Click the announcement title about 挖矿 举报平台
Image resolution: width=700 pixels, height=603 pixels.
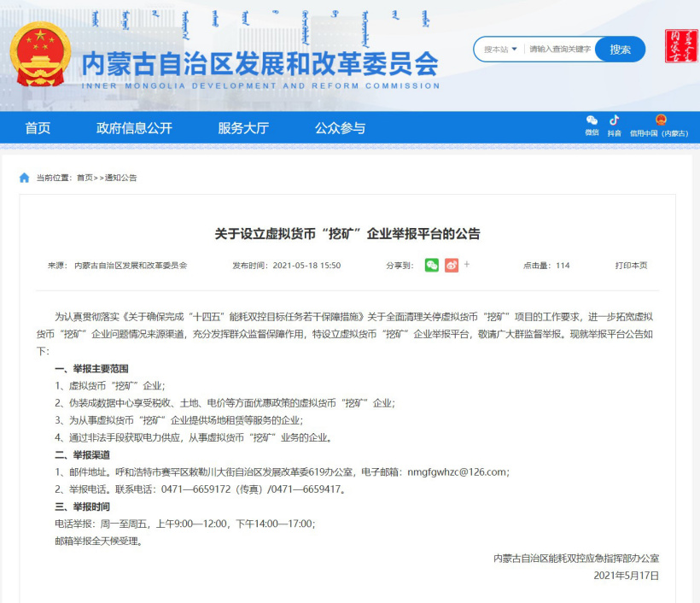(347, 234)
